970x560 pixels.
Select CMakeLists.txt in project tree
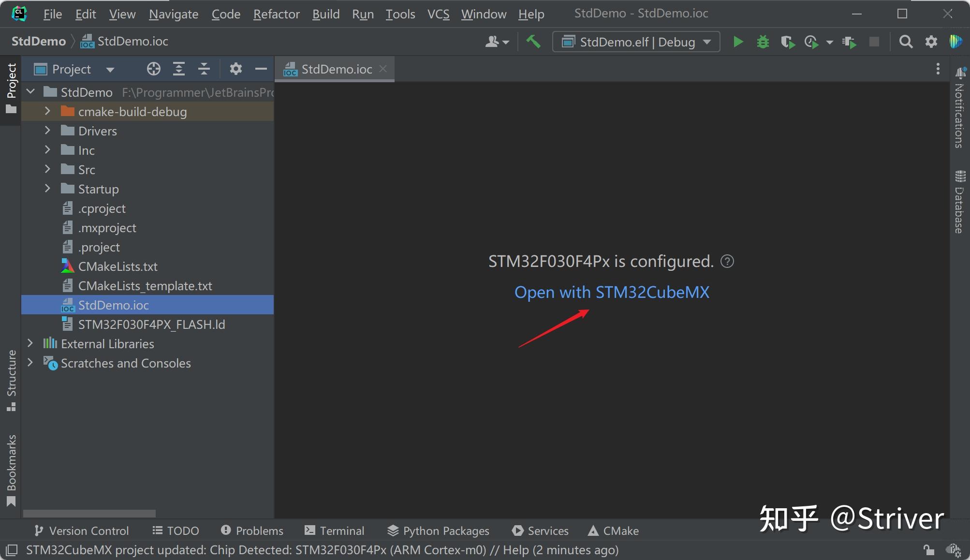pyautogui.click(x=147, y=266)
